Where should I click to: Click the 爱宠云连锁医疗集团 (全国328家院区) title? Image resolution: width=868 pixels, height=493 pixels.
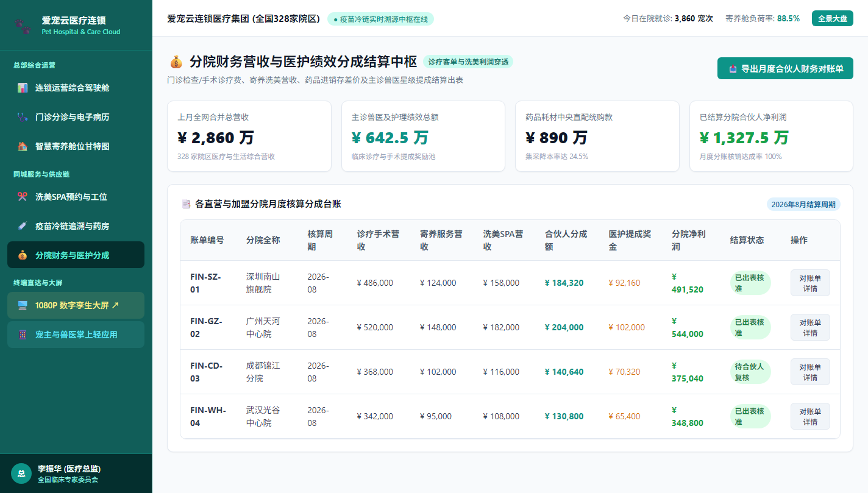(x=244, y=18)
